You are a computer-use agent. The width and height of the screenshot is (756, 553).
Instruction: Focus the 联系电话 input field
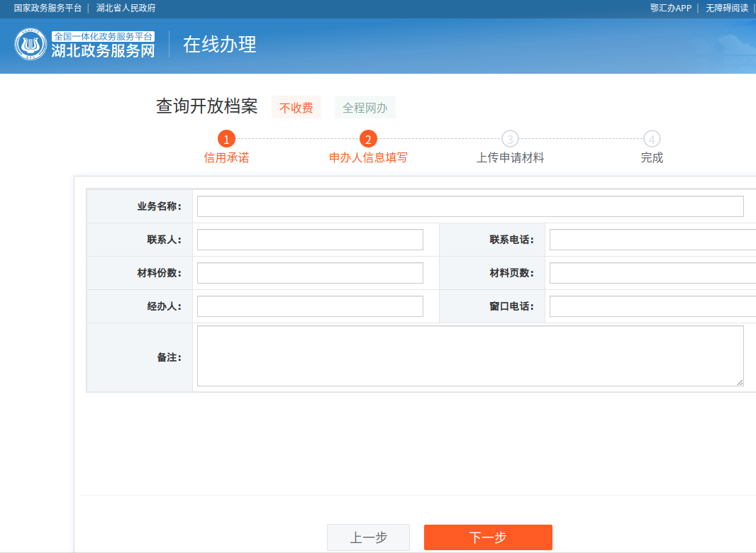coord(651,240)
